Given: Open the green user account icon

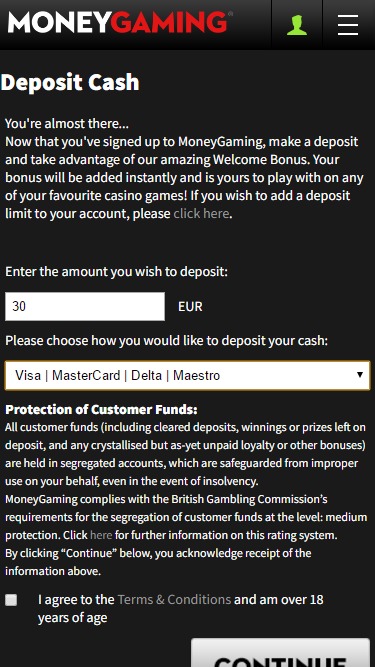Looking at the screenshot, I should coord(297,25).
